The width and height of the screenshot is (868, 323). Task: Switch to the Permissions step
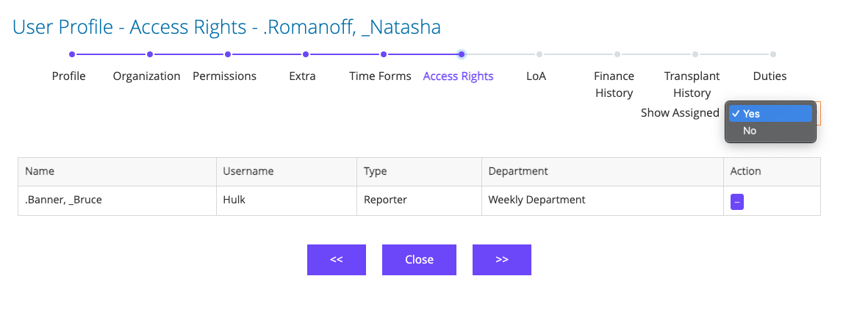tap(224, 76)
